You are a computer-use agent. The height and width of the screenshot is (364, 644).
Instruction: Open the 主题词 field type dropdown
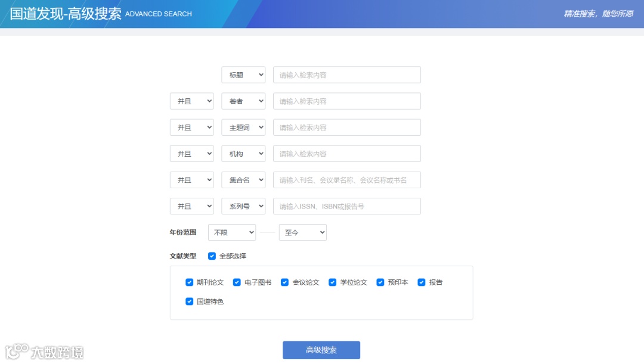(x=243, y=127)
